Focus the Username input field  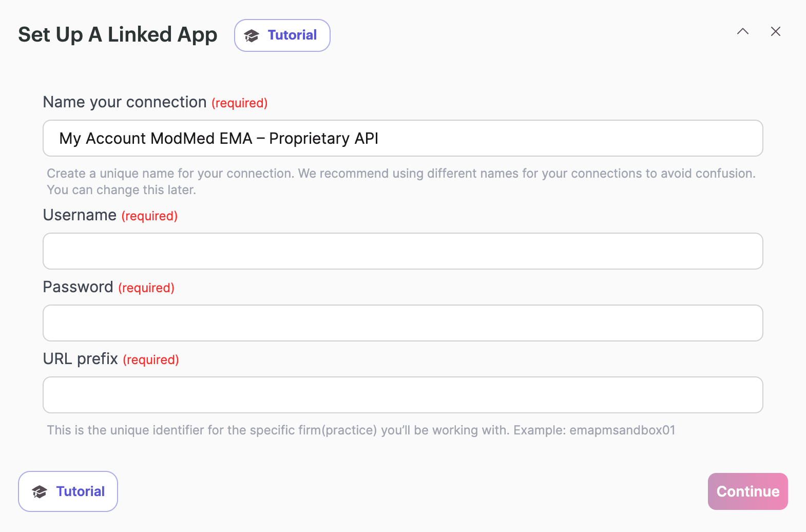403,251
